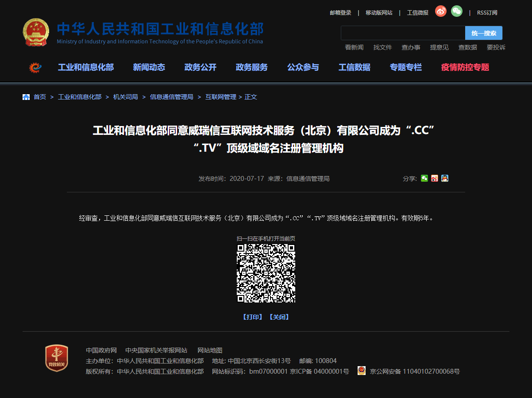This screenshot has height=398, width=532.
Task: Open the 工信数据 navigation menu
Action: coord(355,67)
